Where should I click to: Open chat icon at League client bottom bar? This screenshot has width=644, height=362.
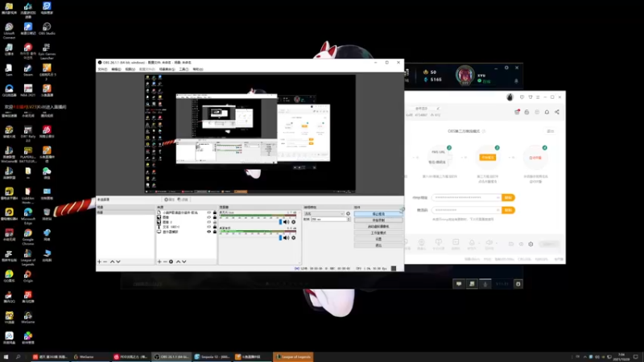pos(459,284)
